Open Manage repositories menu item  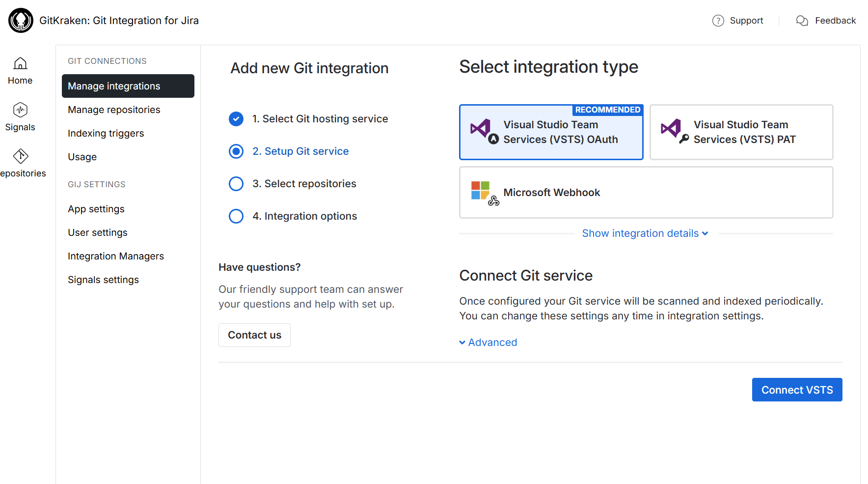[x=114, y=110]
